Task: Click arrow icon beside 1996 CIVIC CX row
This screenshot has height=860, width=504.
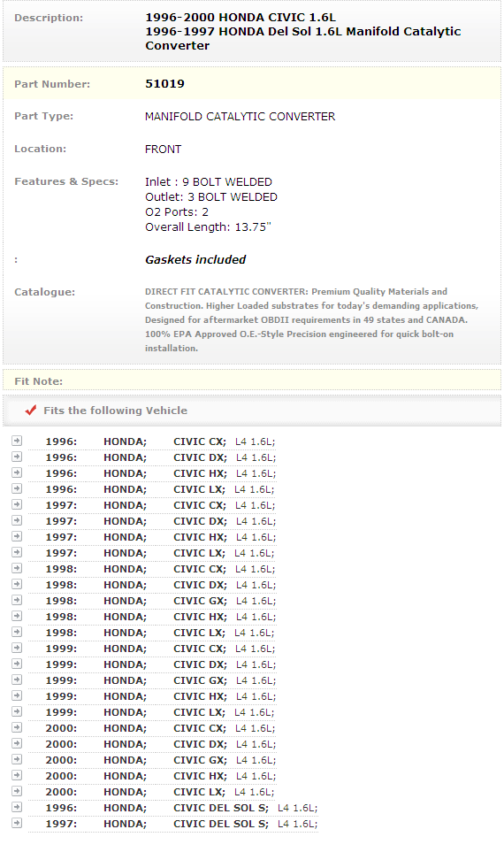Action: 17,441
